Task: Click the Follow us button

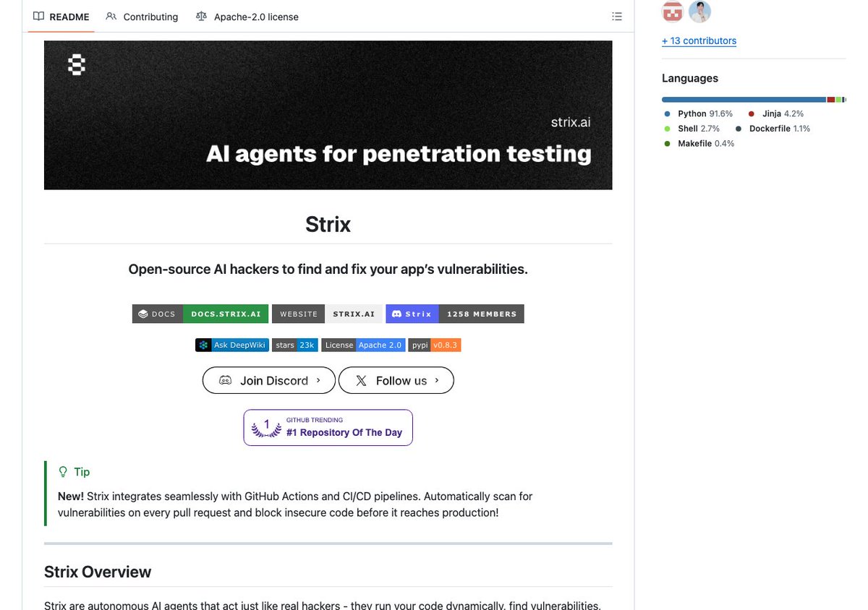Action: (x=396, y=381)
